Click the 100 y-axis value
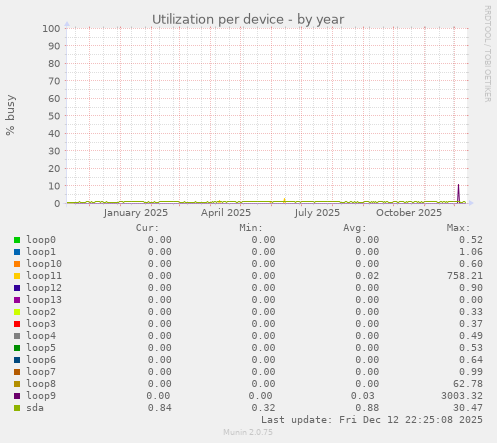Image resolution: width=497 pixels, height=443 pixels. [x=51, y=28]
